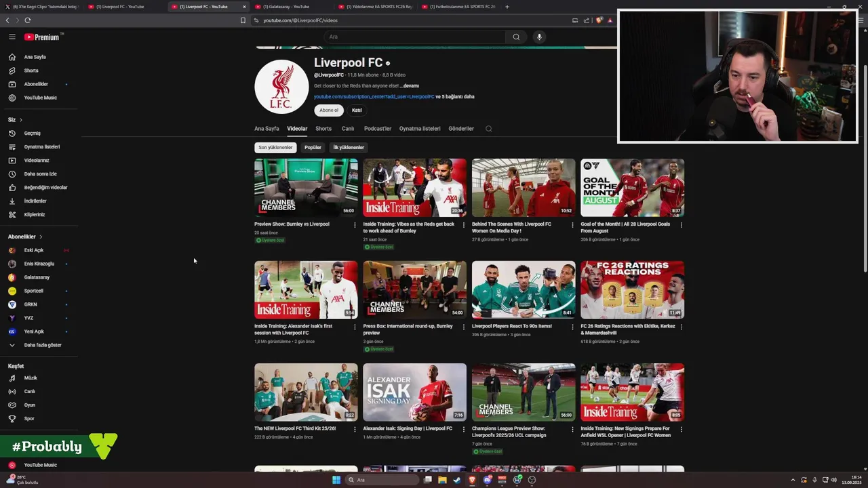This screenshot has width=868, height=488.
Task: Open Oyun under Keşfet
Action: [39, 405]
